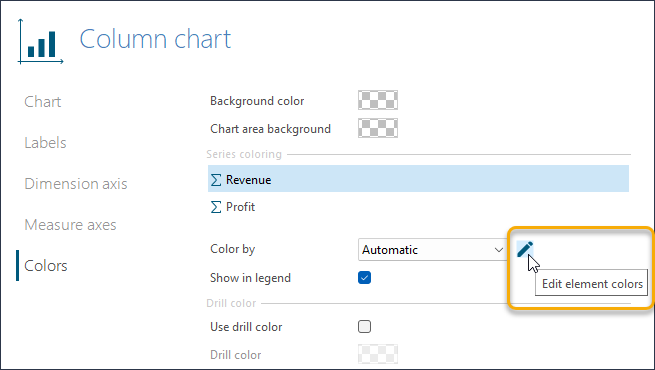Switch to the Chart tab
Screen dimensions: 655x370
[x=43, y=101]
